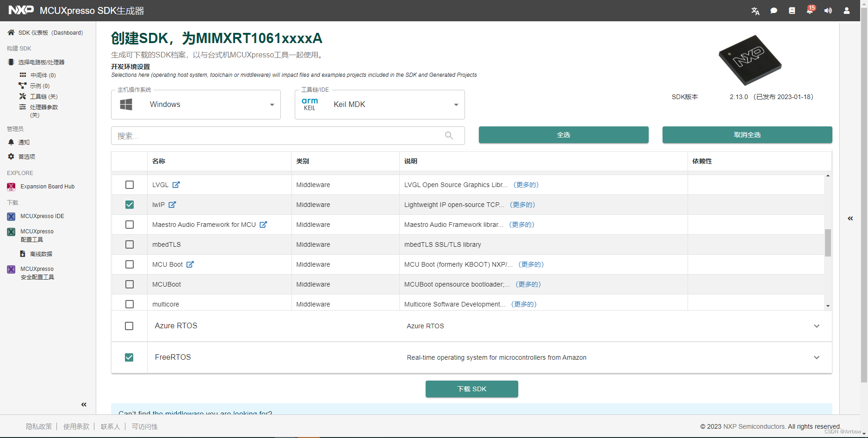Expand the right side panel chevron
The height and width of the screenshot is (438, 868).
click(x=850, y=219)
